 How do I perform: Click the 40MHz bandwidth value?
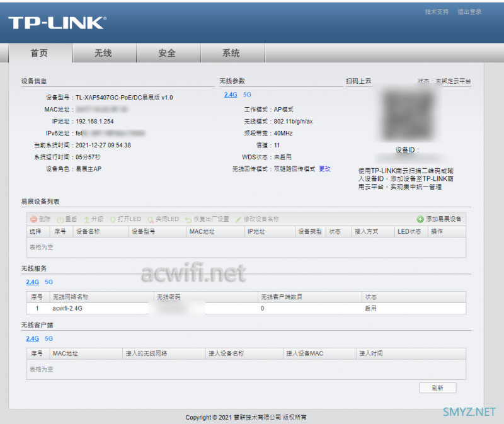click(x=283, y=134)
